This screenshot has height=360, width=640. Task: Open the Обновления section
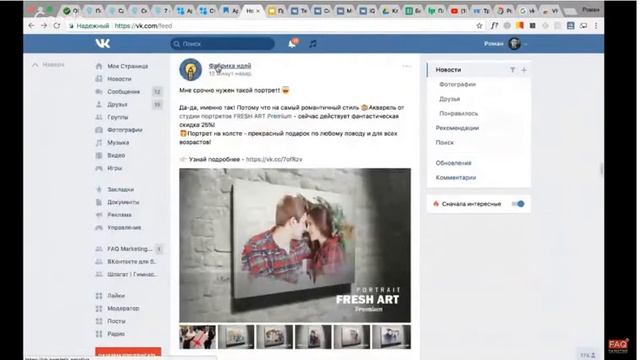pyautogui.click(x=453, y=163)
